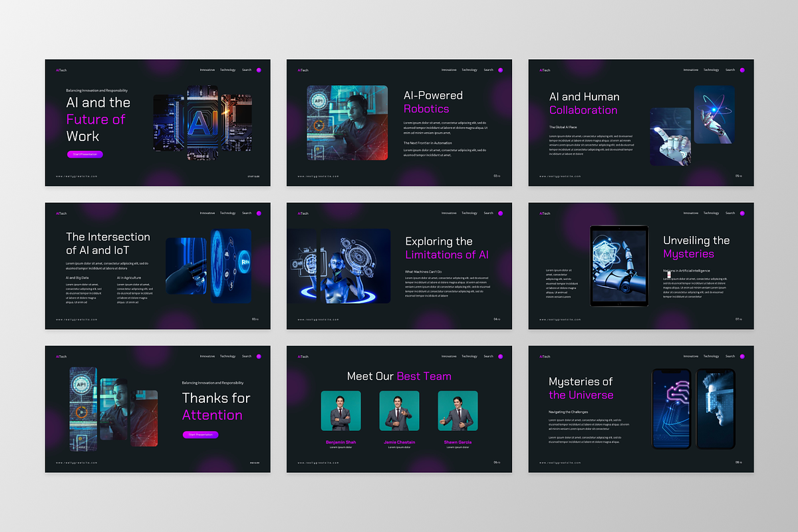Select the man with headset image on the Robotics slide
Viewport: 798px width, 532px height.
[x=347, y=122]
